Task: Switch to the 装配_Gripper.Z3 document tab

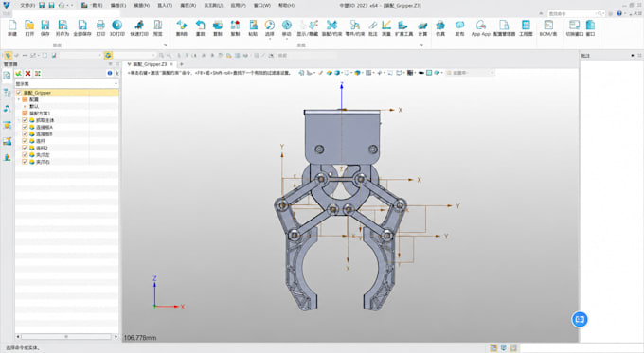Action: point(150,64)
